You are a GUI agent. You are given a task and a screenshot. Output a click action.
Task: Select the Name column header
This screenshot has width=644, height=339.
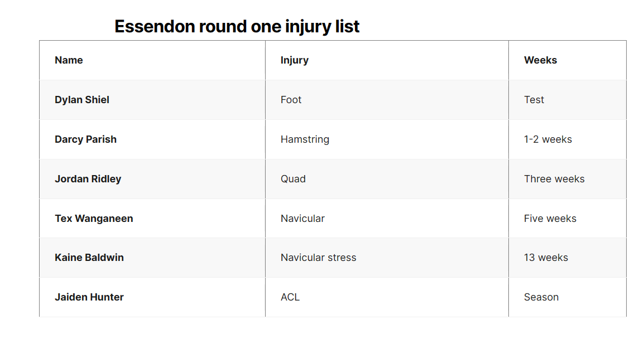pos(152,60)
